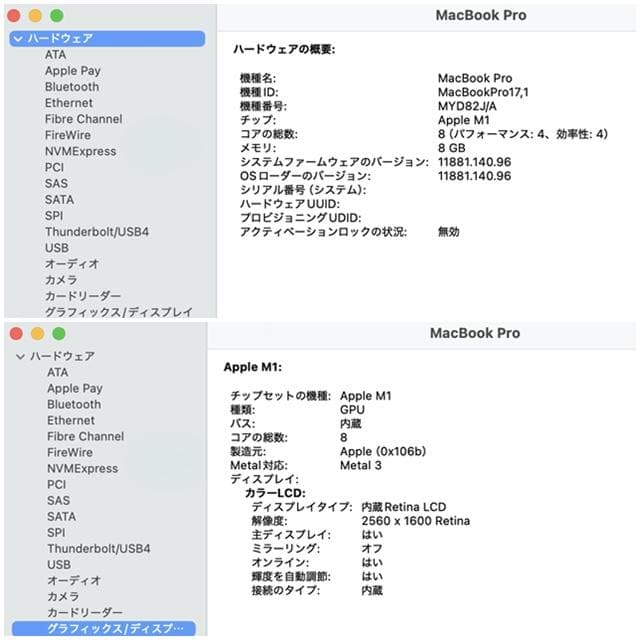Select Fibre Channel in bottom window sidebar
Screen dimensions: 640x640
coord(85,437)
